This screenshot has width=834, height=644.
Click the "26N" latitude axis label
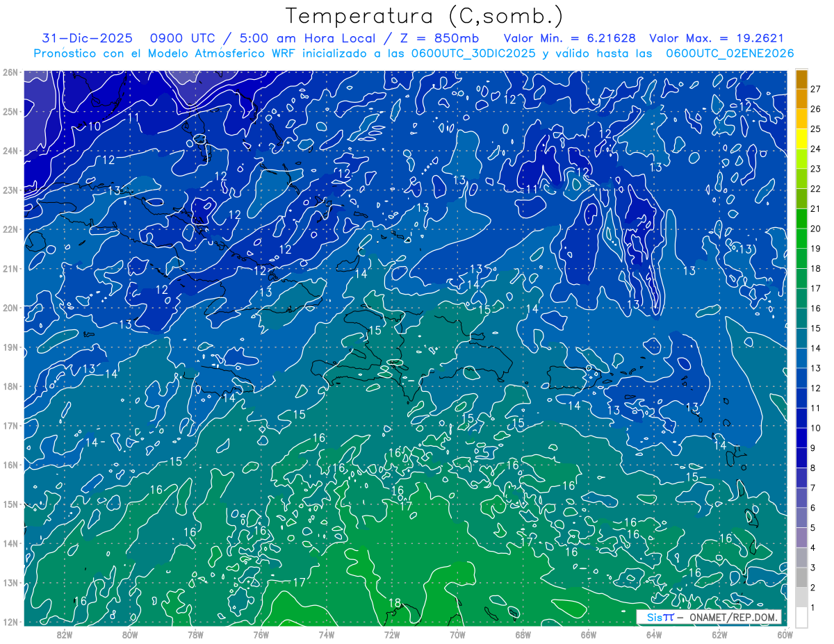[x=10, y=72]
